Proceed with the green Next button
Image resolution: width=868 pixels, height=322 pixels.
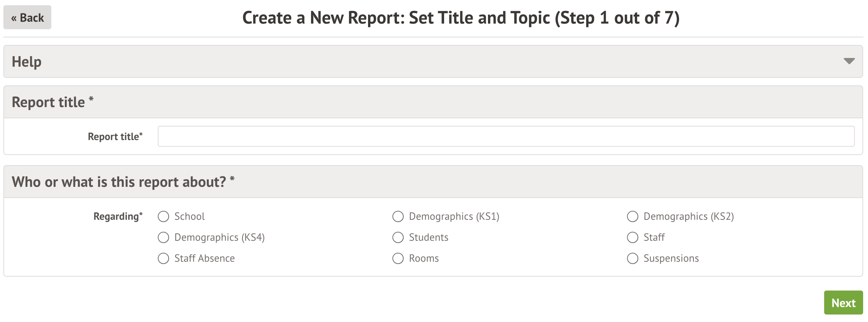click(843, 303)
